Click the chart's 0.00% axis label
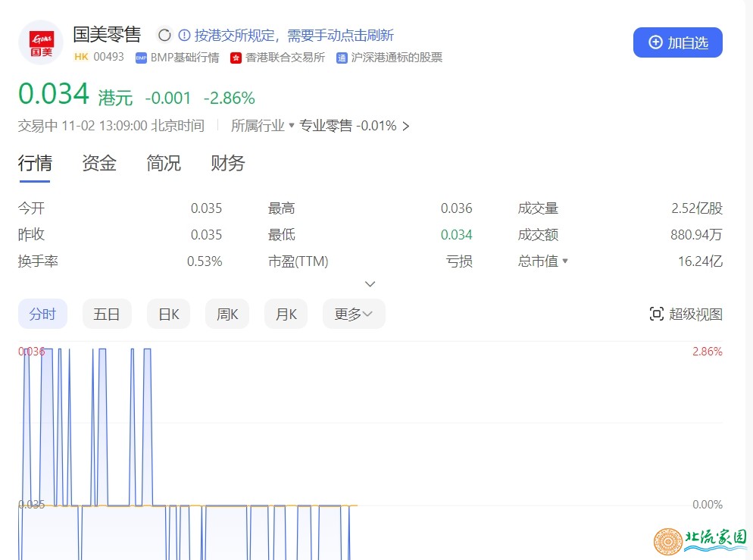Screen dimensions: 753x560 click(x=708, y=504)
